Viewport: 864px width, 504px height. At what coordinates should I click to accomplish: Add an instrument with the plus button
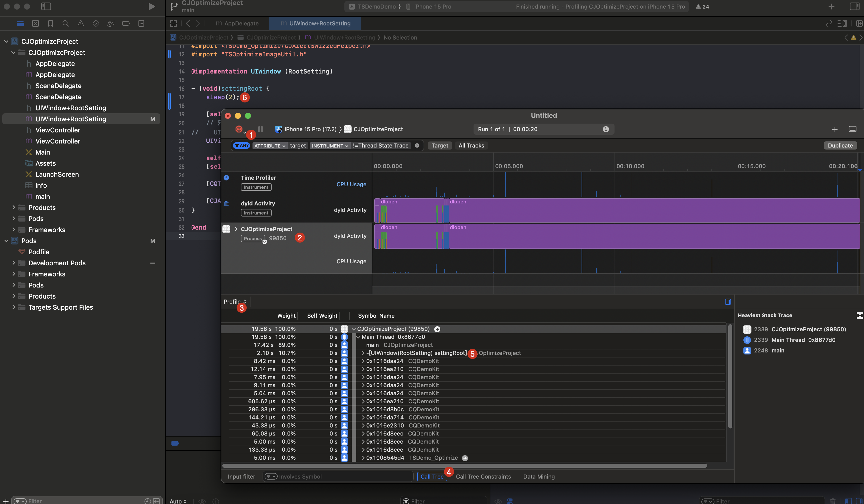coord(835,129)
